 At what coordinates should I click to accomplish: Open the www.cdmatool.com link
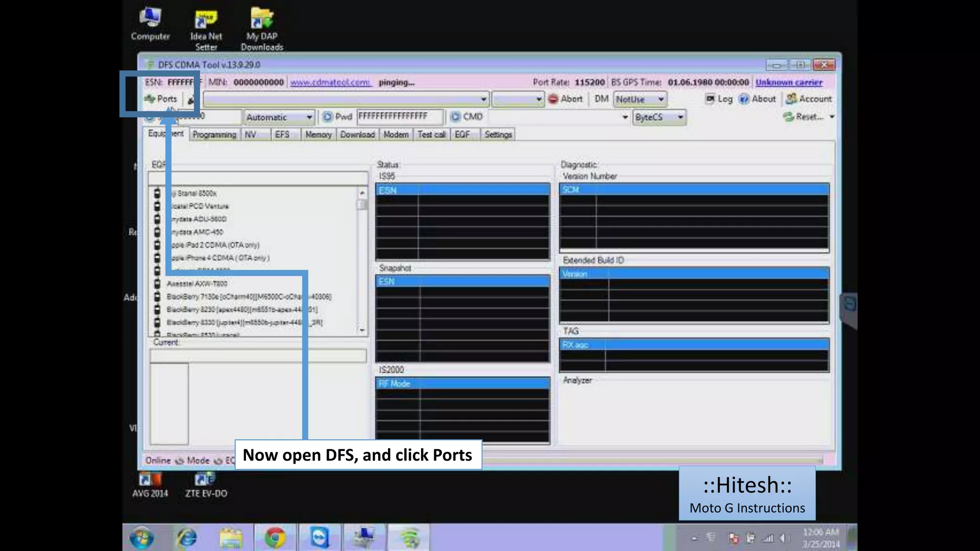click(330, 82)
